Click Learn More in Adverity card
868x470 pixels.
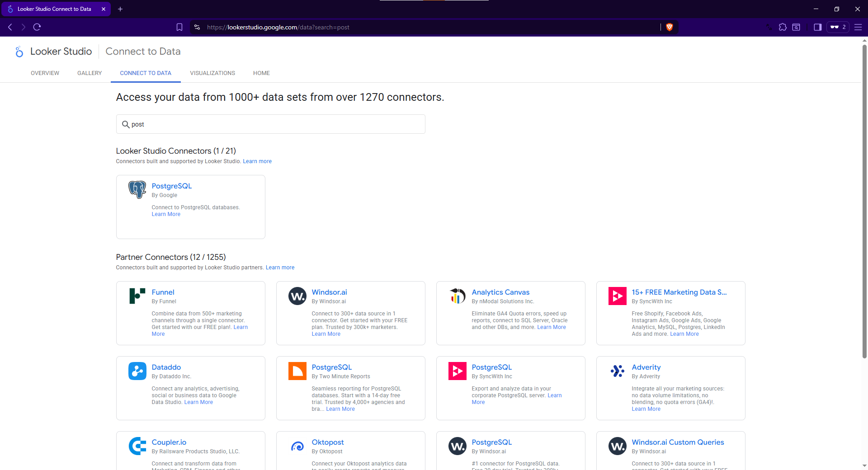[x=646, y=409]
